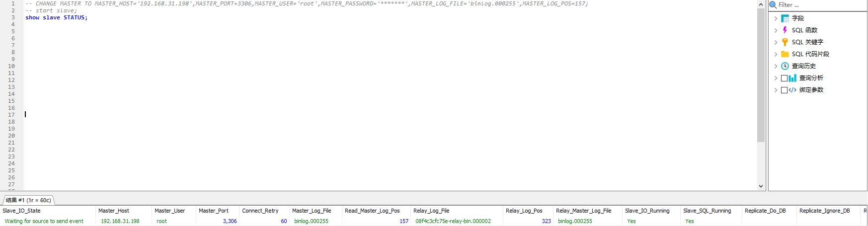Expand the 查询历史 node

776,66
